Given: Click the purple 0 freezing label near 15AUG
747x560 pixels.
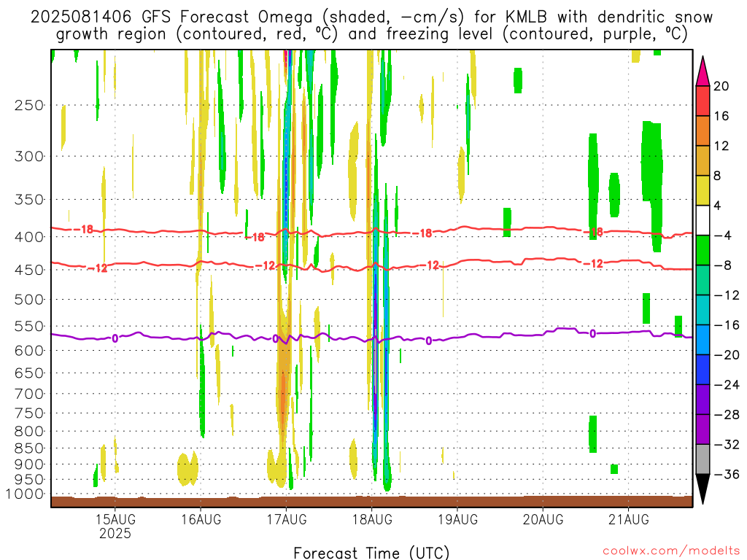Looking at the screenshot, I should click(115, 338).
